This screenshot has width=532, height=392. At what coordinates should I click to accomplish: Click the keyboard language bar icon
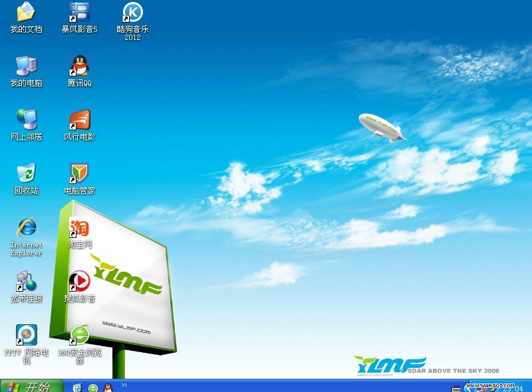tap(456, 388)
